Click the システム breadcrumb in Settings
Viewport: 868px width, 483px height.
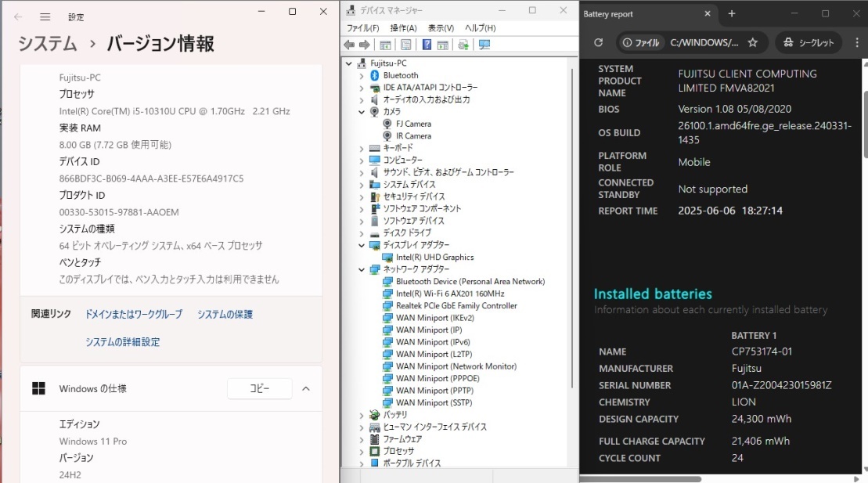tap(47, 43)
